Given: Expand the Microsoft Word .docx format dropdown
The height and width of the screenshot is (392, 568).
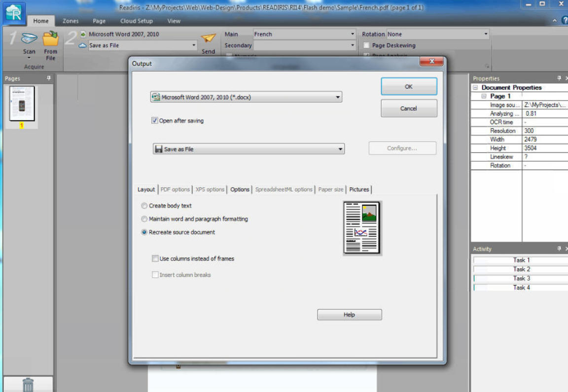Looking at the screenshot, I should [338, 98].
